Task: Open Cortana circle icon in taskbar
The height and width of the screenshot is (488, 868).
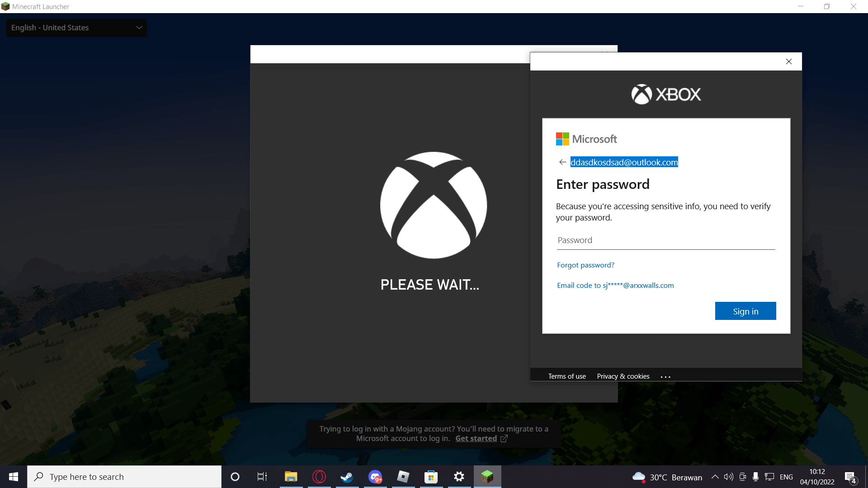Action: point(235,477)
